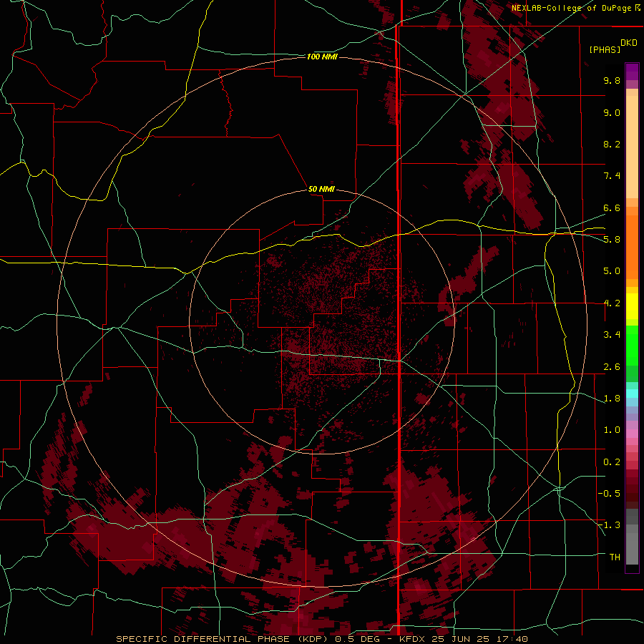Screen dimensions: 644x644
Task: Click the 9.8 value on the color scale
Action: 612,80
